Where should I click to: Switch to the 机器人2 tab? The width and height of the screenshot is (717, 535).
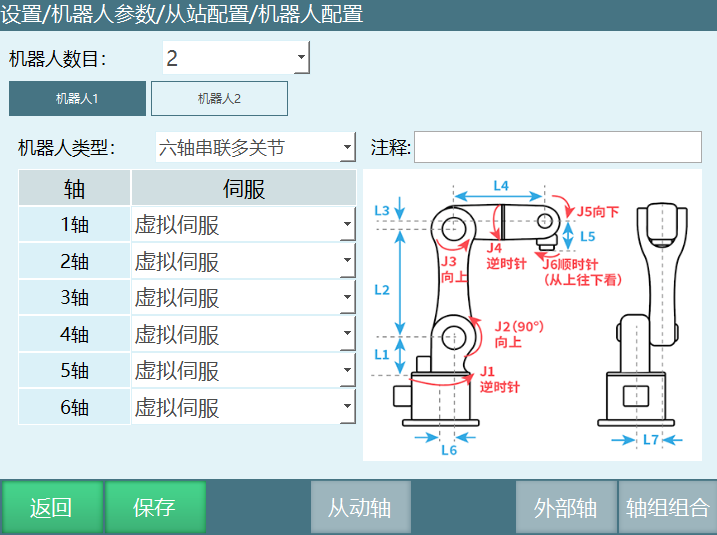coord(219,99)
